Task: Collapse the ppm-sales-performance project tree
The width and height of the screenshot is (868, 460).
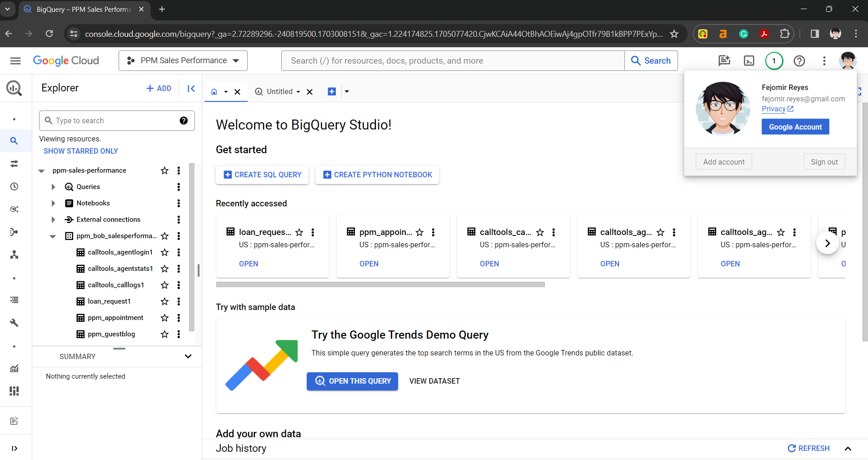Action: point(41,171)
